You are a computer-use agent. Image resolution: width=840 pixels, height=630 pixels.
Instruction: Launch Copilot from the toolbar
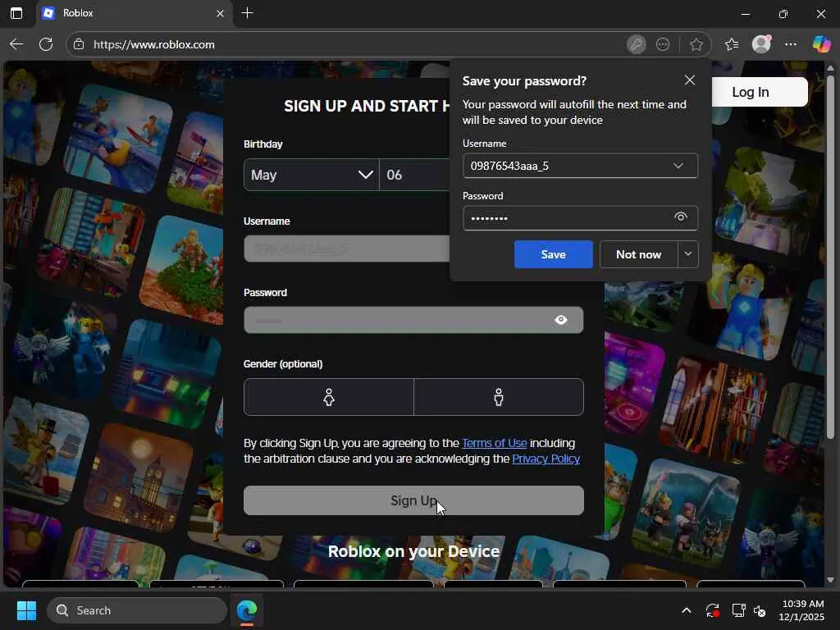[x=821, y=44]
